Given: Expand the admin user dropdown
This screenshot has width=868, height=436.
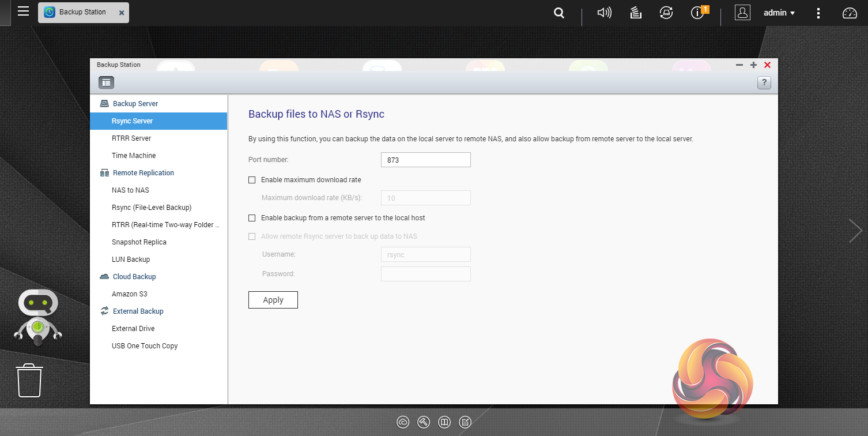Looking at the screenshot, I should pyautogui.click(x=779, y=13).
